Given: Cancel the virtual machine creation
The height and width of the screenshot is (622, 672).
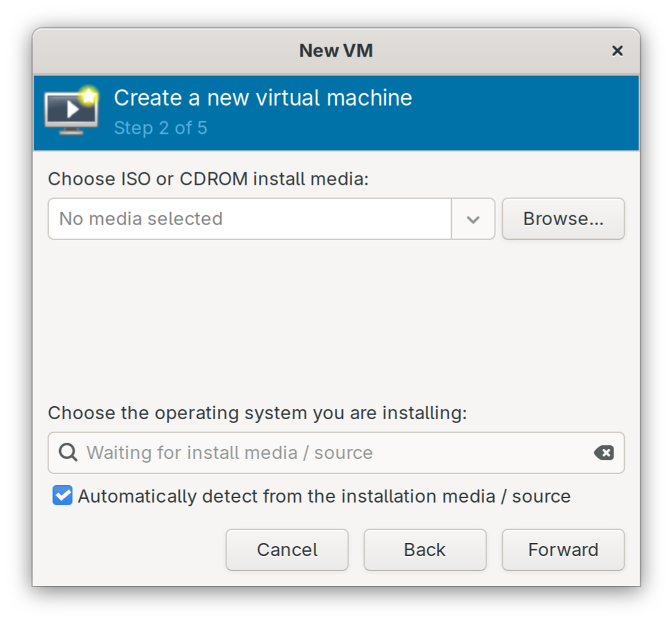Looking at the screenshot, I should 287,549.
